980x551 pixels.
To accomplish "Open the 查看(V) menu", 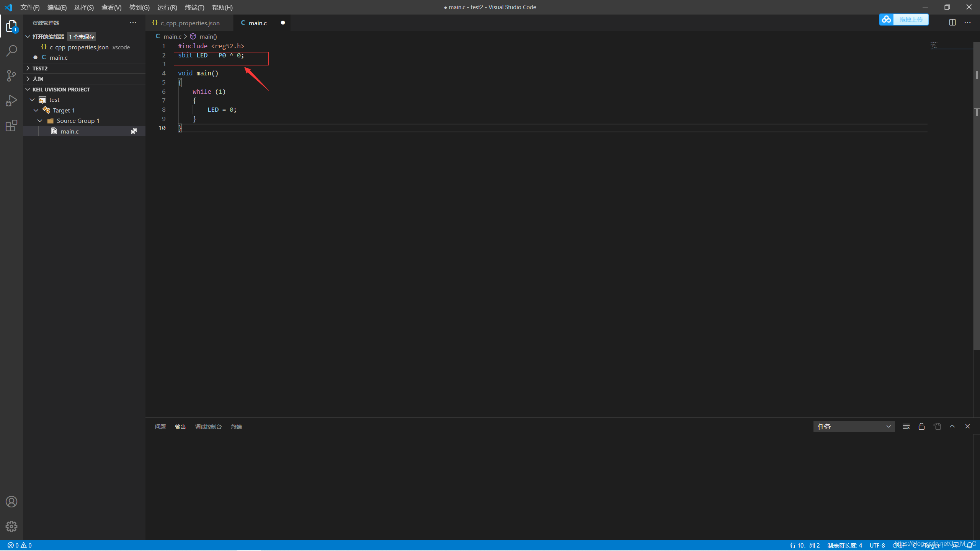I will [x=111, y=7].
